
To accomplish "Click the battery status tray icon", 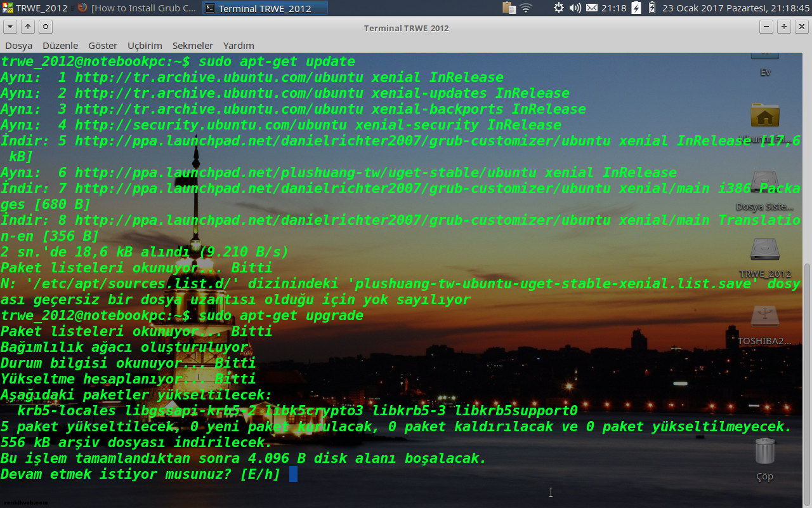I will pos(651,8).
